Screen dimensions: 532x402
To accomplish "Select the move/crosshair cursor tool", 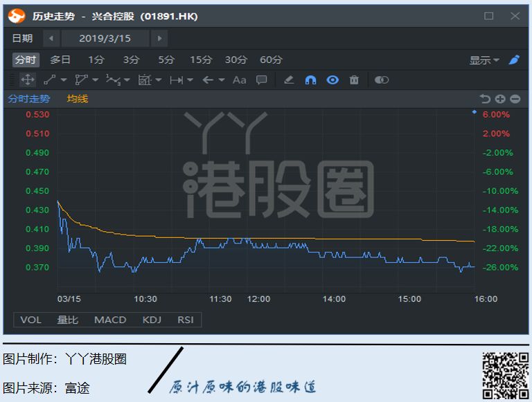I will coord(28,80).
